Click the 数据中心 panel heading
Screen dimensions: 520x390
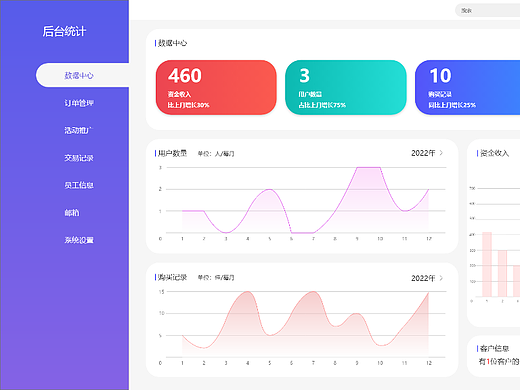click(172, 43)
